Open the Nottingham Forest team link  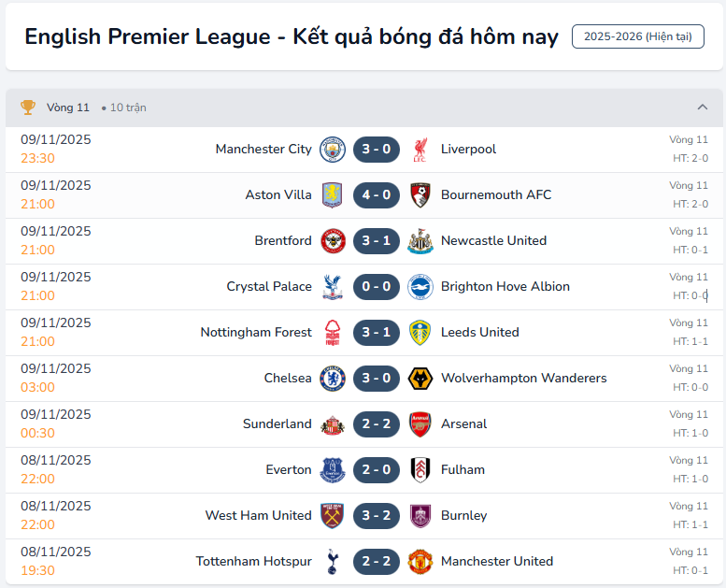(256, 333)
